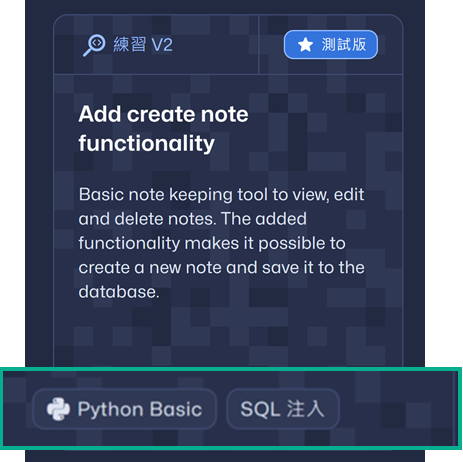Viewport: 463px width, 462px height.
Task: Click the star icon in the 測試版 badge
Action: 305,45
